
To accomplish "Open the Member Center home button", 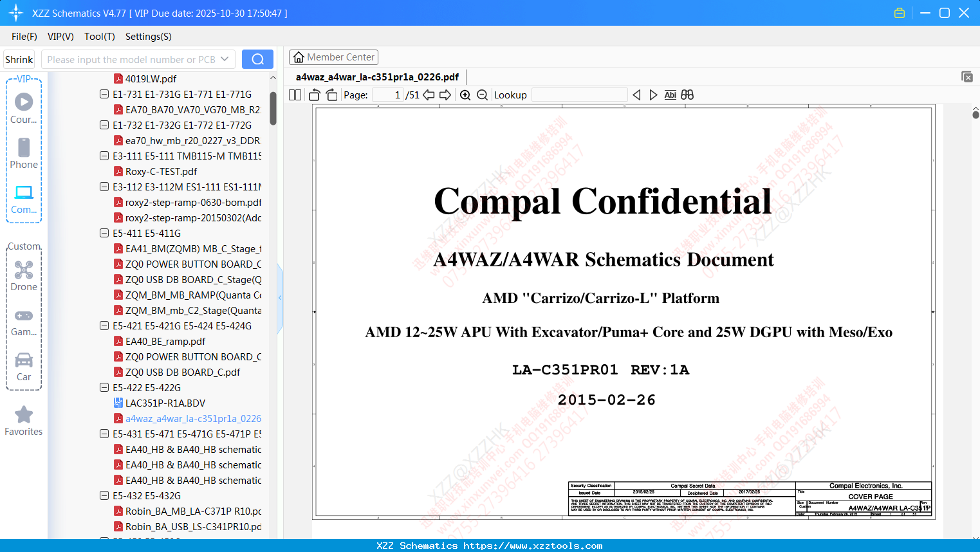I will click(333, 57).
